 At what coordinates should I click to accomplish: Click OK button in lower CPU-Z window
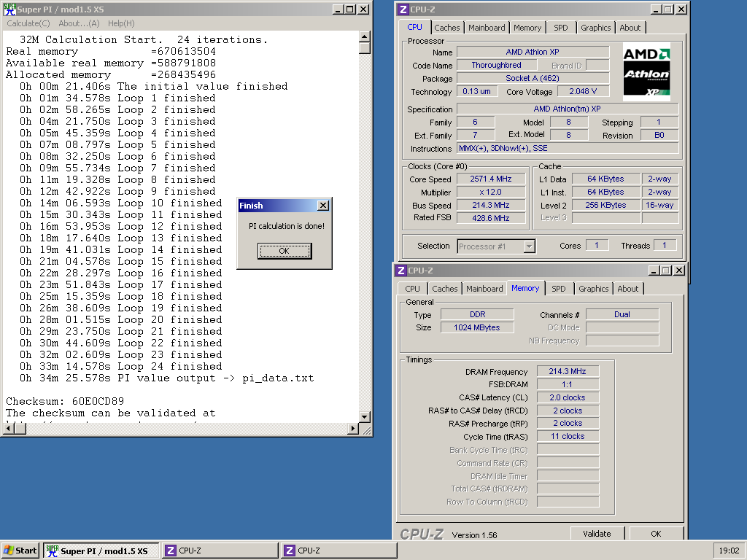click(656, 534)
